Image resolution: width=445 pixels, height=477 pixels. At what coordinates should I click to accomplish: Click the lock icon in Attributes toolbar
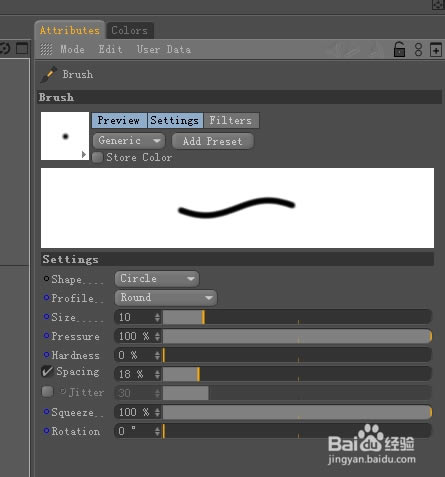[x=399, y=50]
